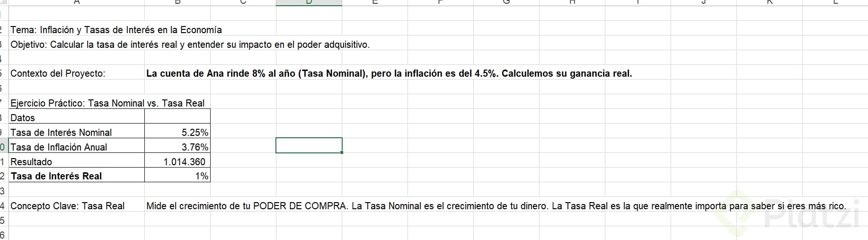Click the 1% real rate value cell
This screenshot has height=240, width=868.
[x=177, y=176]
